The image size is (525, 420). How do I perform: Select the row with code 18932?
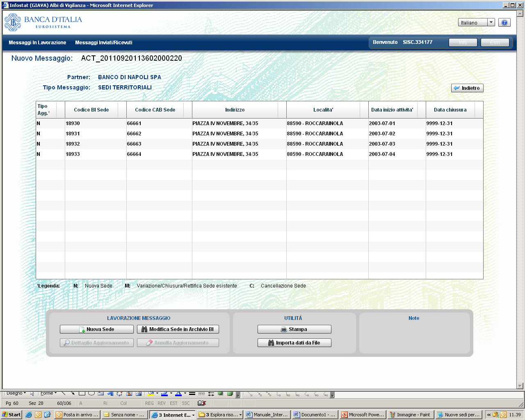pyautogui.click(x=260, y=144)
